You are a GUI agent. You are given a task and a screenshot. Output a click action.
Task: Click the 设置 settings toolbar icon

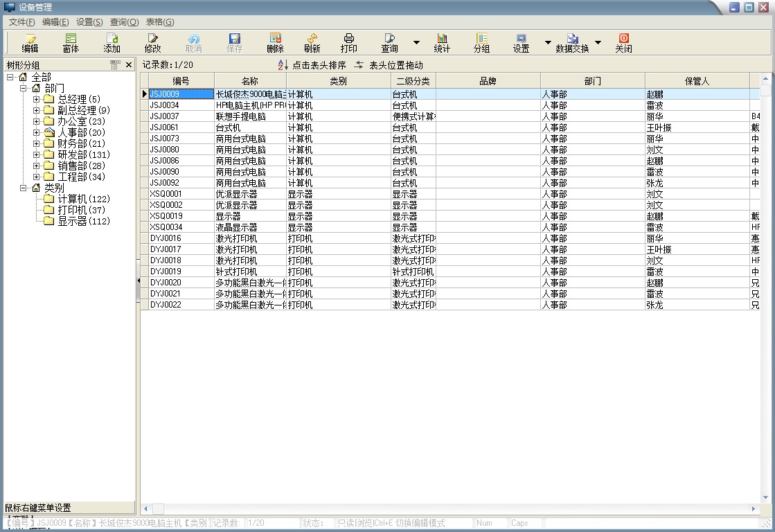[x=521, y=43]
